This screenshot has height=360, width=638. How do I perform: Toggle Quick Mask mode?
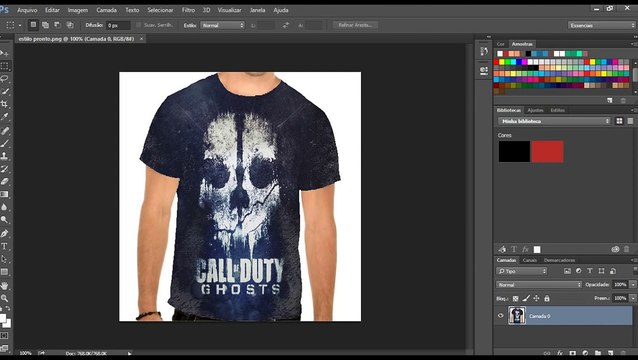click(4, 336)
